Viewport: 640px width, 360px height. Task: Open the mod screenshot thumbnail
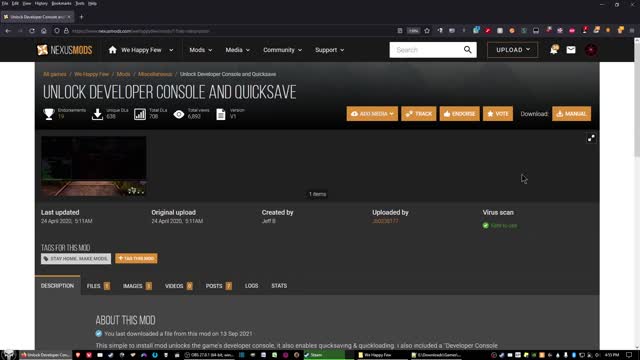click(x=93, y=166)
